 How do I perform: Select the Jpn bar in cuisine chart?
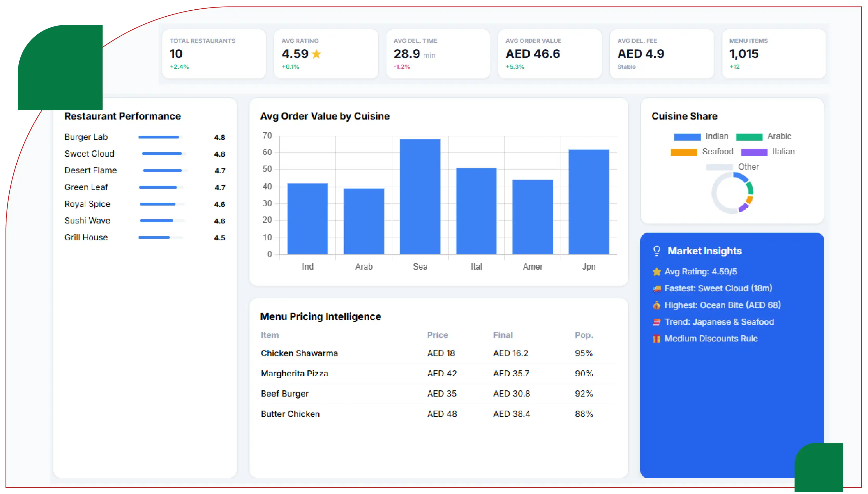[589, 202]
